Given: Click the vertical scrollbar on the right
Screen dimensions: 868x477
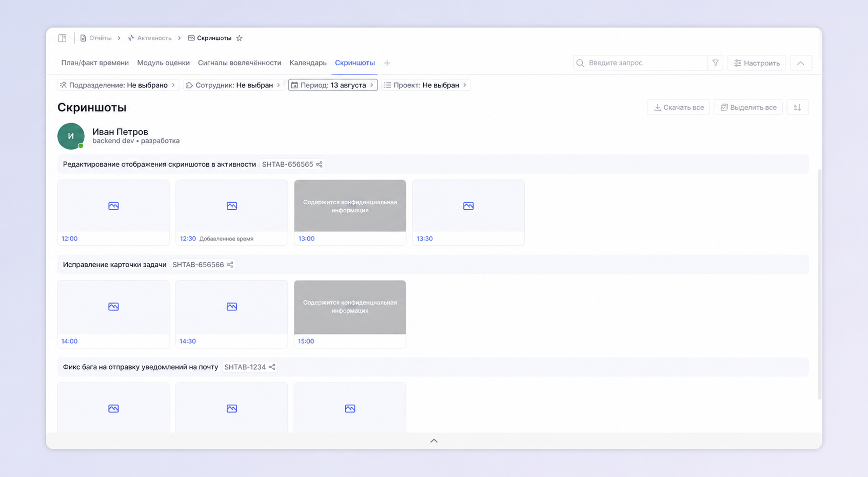Looking at the screenshot, I should pos(819,284).
